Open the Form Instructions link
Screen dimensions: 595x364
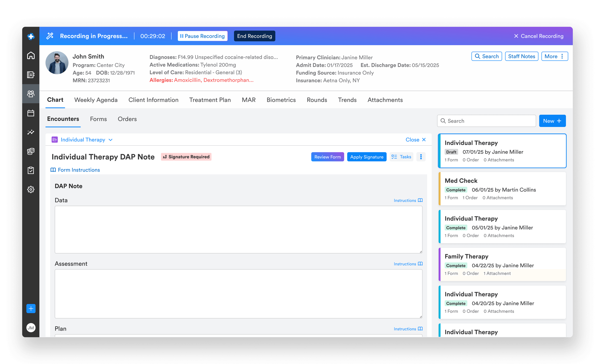click(75, 170)
